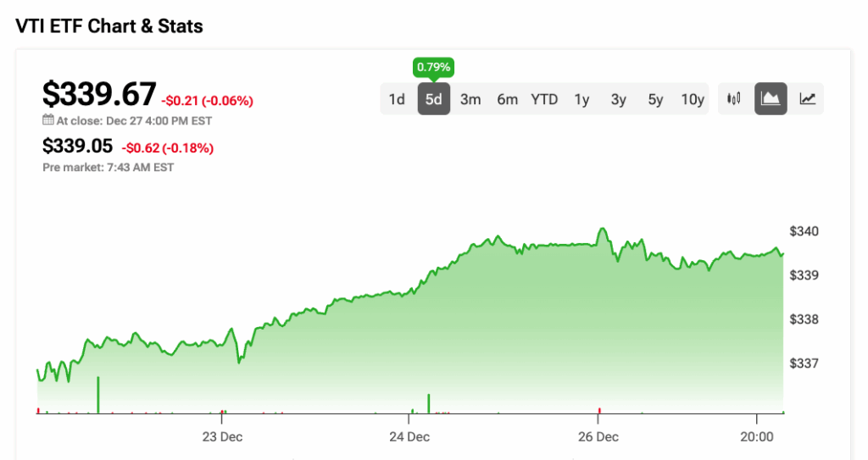The image size is (868, 460).
Task: View the 5y chart range
Action: (x=655, y=99)
